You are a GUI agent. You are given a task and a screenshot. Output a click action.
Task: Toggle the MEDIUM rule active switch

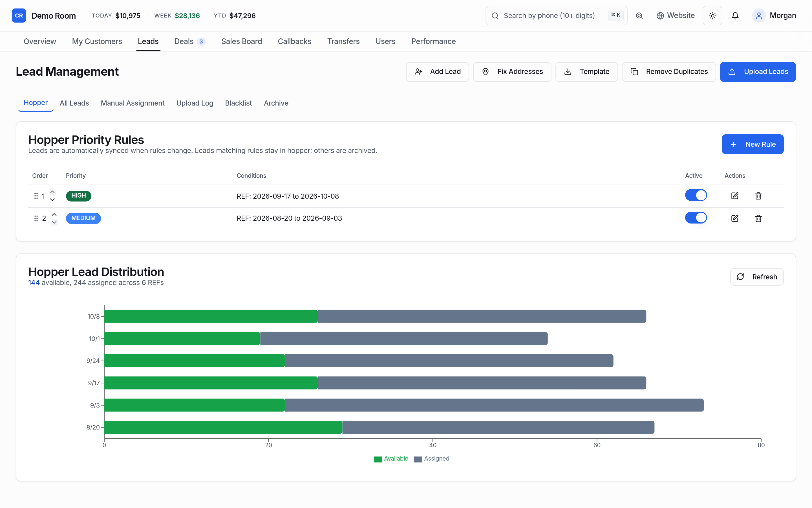(x=696, y=218)
